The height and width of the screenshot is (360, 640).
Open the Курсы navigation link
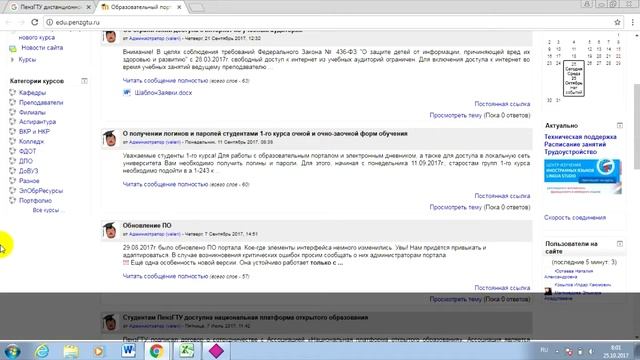tap(27, 60)
